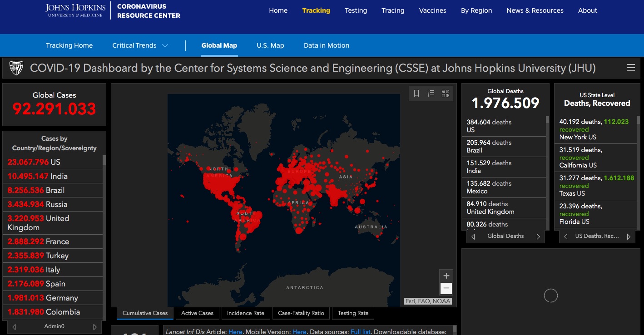The width and height of the screenshot is (644, 335).
Task: Click the right arrow beside Admin0
Action: coord(95,327)
